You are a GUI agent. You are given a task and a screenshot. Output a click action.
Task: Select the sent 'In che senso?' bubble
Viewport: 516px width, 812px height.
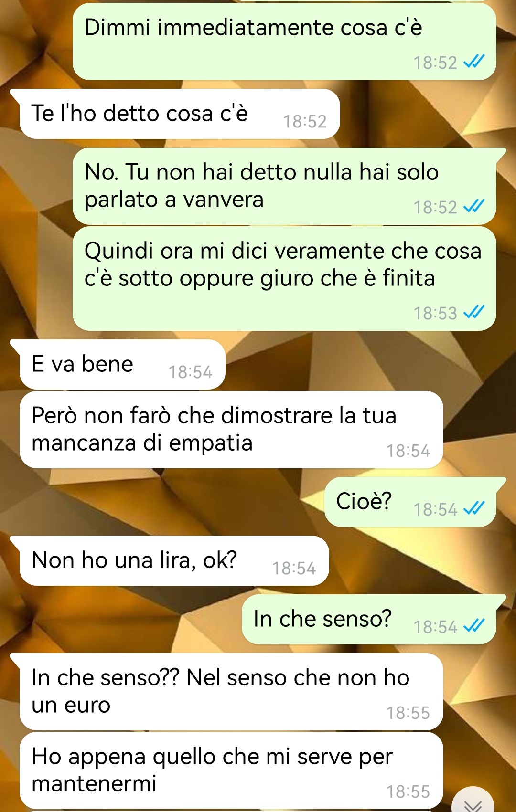point(369,620)
